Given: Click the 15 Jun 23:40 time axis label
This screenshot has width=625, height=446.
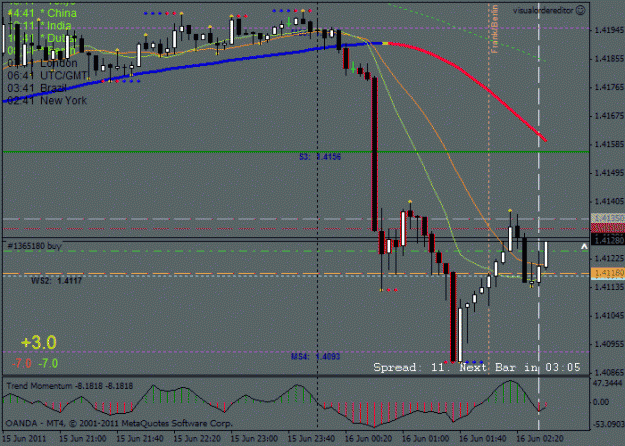Looking at the screenshot, I should 311,439.
